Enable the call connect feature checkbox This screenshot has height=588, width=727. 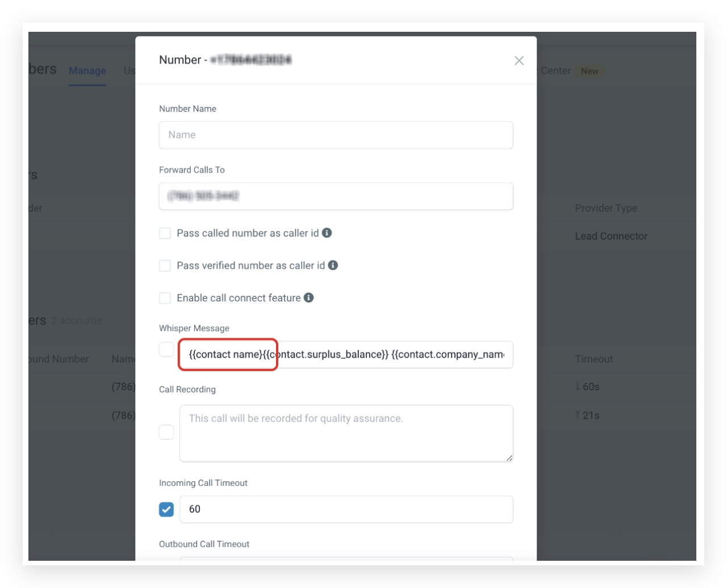pos(165,297)
